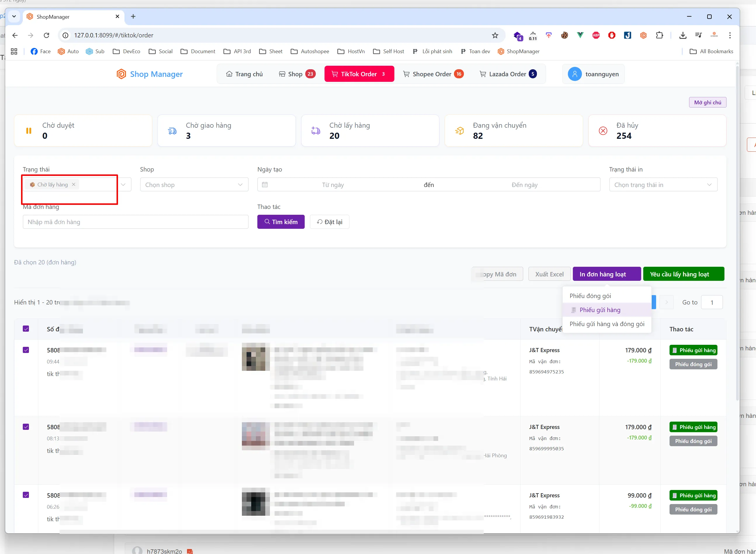This screenshot has width=756, height=554.
Task: Click the Từ ngày start date field
Action: (x=332, y=184)
